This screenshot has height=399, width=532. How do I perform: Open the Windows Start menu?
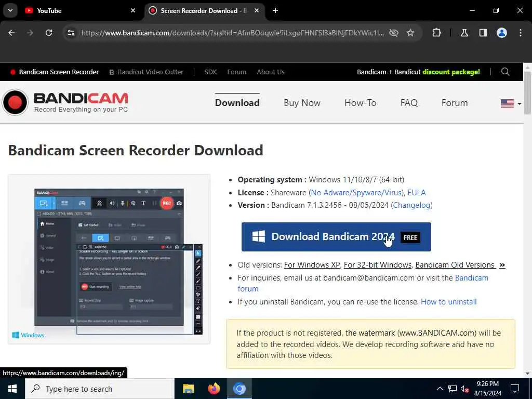(12, 389)
